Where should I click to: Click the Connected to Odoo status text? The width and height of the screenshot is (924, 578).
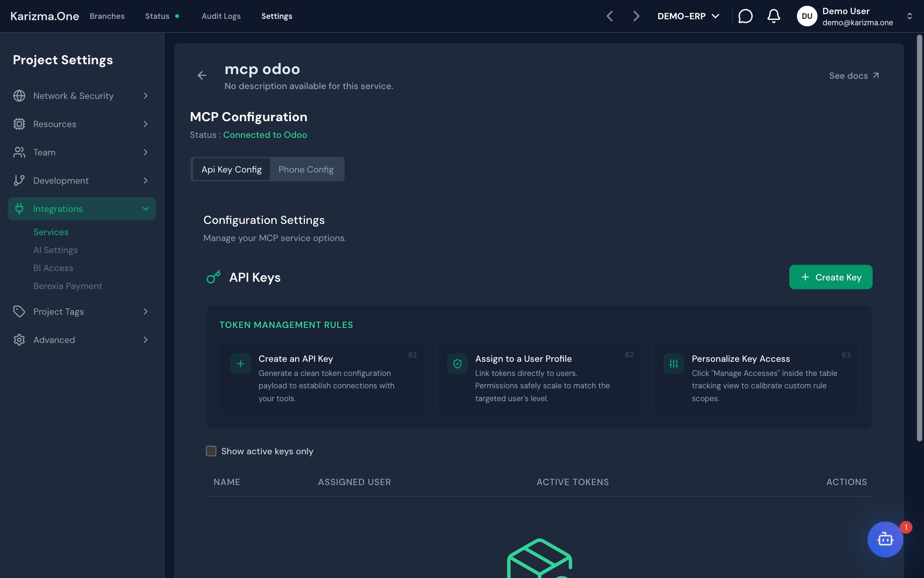[265, 135]
